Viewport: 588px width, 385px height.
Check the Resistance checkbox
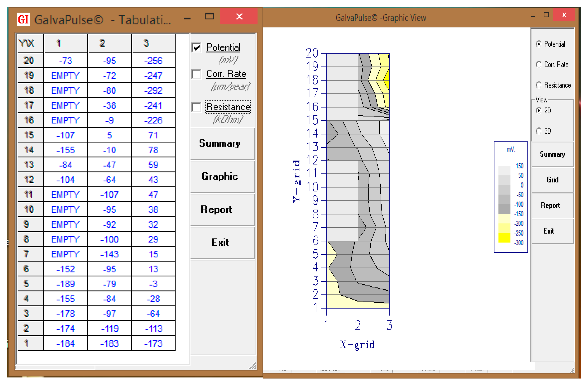196,107
